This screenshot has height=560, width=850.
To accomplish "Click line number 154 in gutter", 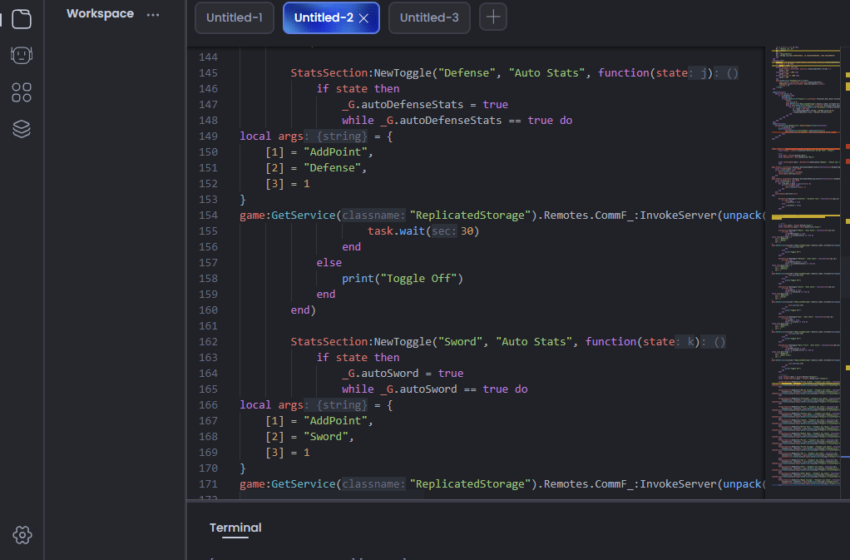I will pos(208,215).
